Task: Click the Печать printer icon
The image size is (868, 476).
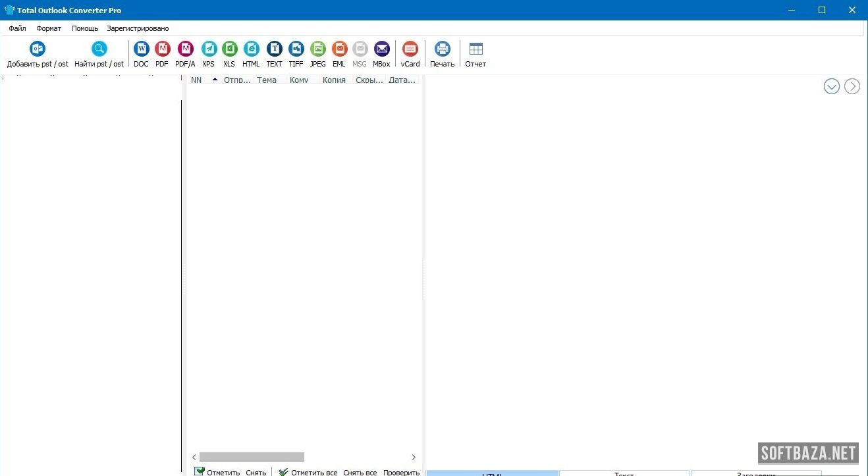Action: pos(442,49)
